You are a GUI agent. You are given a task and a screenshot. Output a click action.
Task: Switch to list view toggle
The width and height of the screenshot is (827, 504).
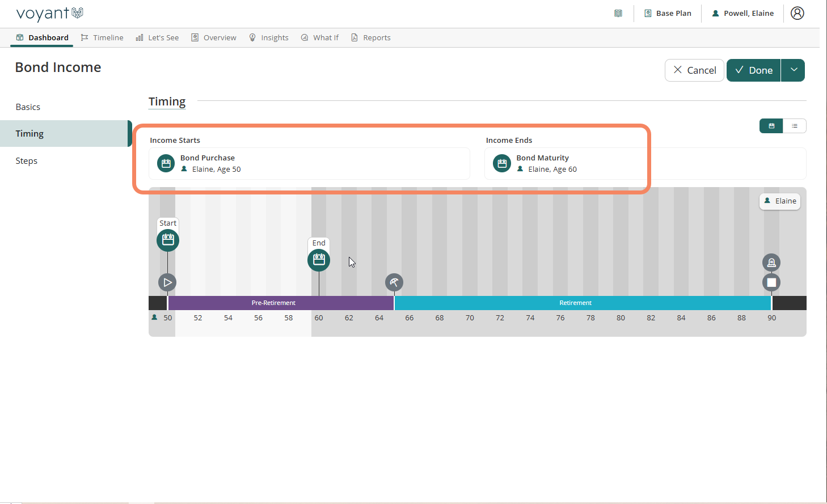click(795, 126)
